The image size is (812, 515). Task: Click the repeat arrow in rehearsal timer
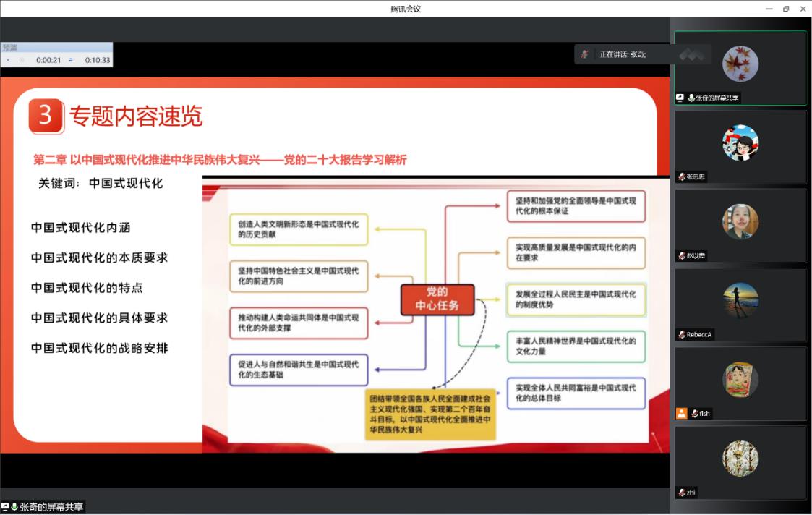coord(71,60)
